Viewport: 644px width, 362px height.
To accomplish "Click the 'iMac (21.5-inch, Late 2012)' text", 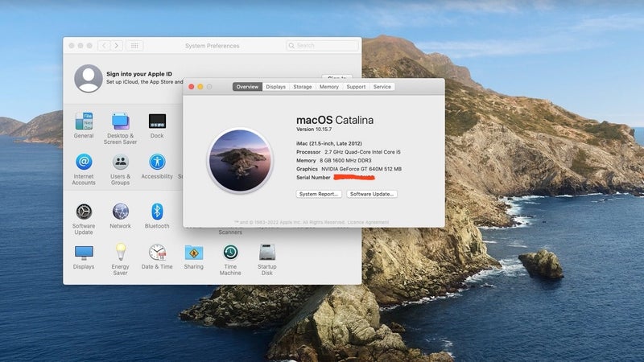I will 329,144.
